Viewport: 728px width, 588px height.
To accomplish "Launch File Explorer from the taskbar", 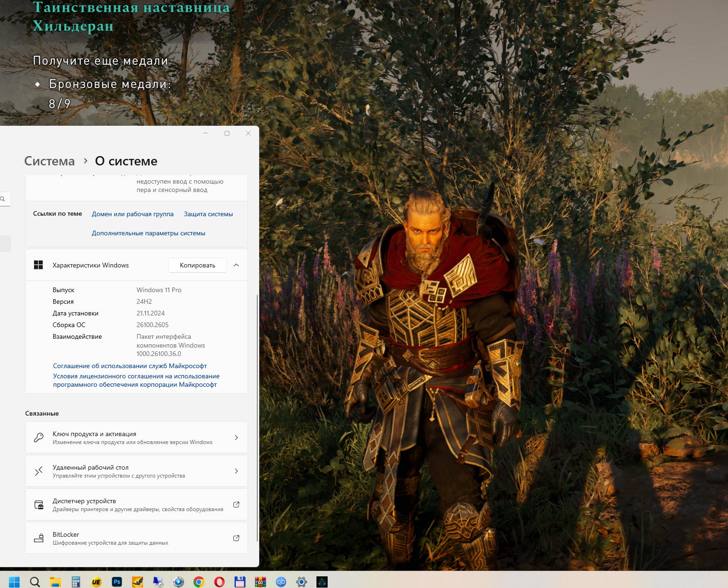I will (55, 582).
